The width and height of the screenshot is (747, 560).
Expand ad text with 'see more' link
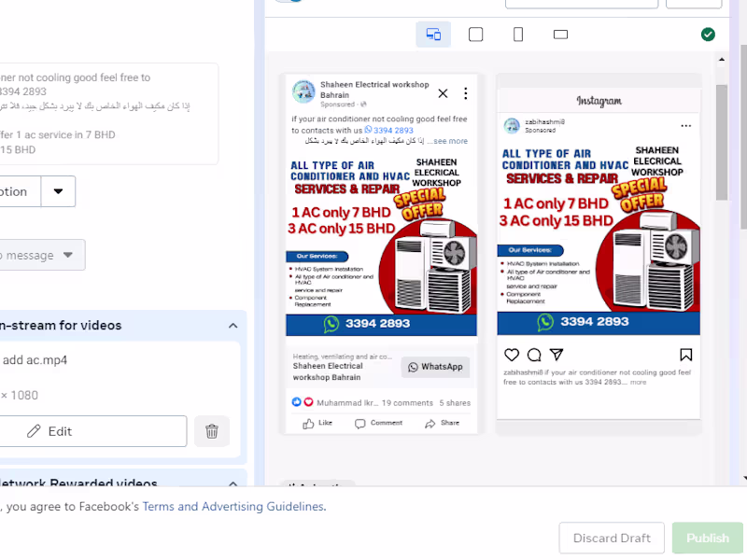pos(450,141)
